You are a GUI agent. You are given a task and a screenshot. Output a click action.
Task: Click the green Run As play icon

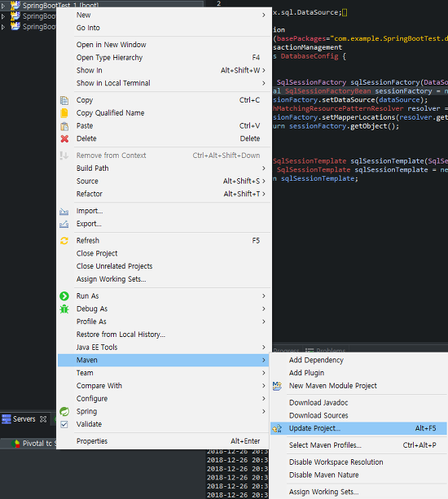pos(64,296)
